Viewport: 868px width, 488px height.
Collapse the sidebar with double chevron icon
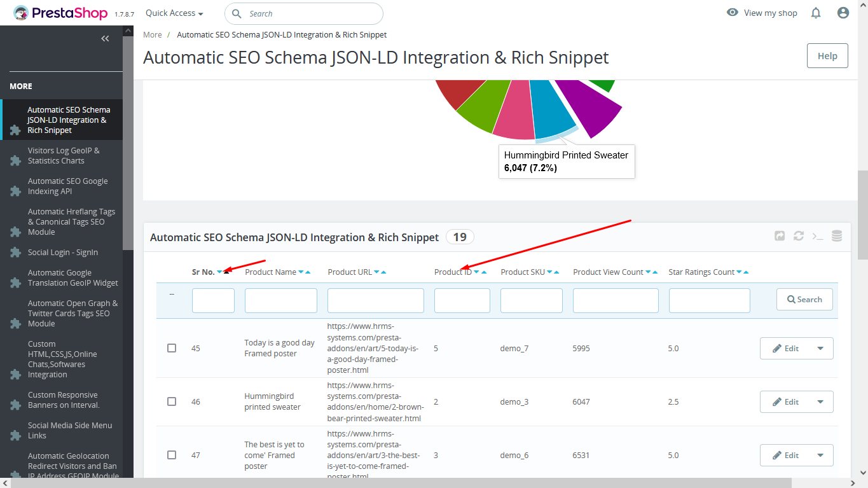pyautogui.click(x=105, y=39)
